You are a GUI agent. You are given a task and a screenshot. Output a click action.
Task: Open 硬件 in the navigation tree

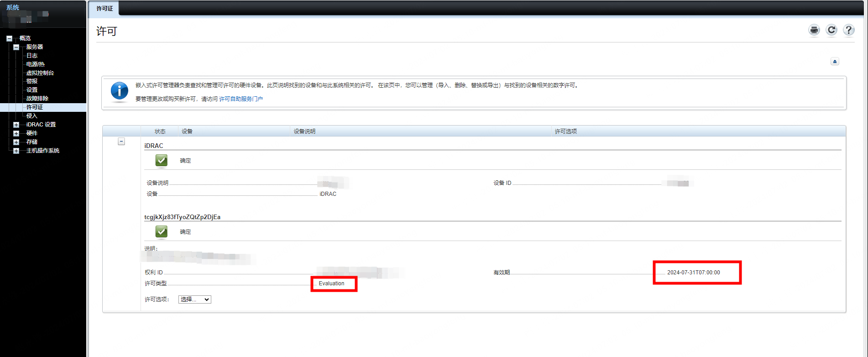[x=32, y=133]
